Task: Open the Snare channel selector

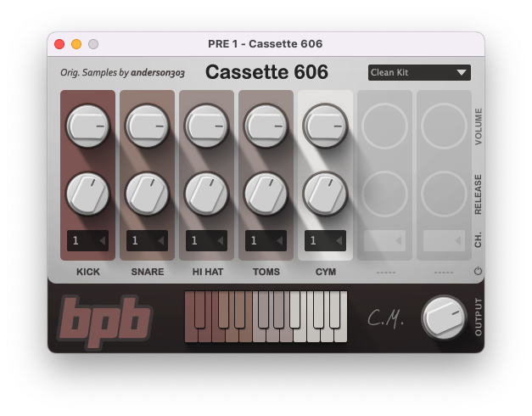Action: click(148, 241)
